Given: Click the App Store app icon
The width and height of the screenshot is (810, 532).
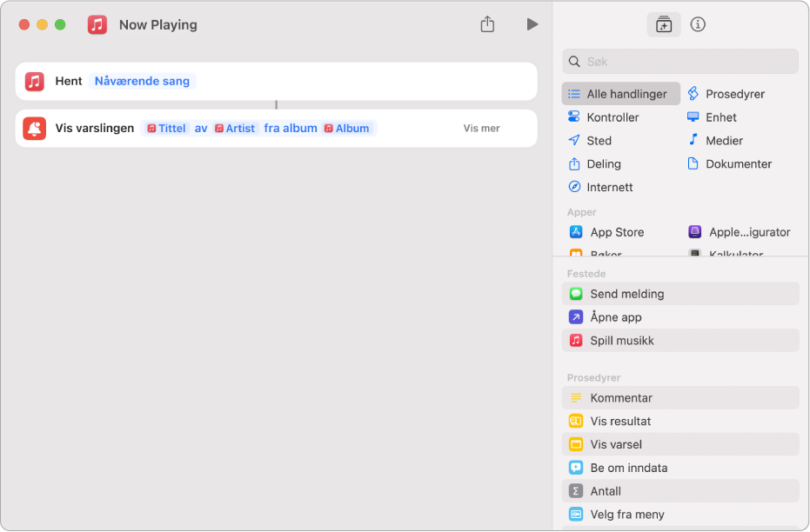Looking at the screenshot, I should (576, 232).
